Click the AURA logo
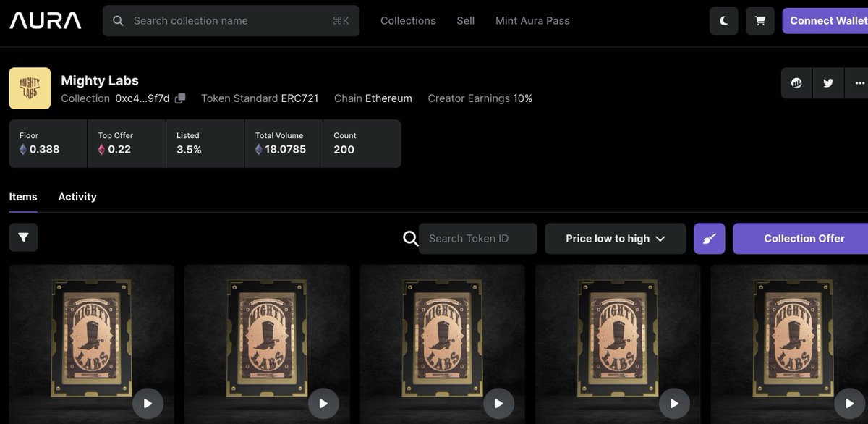Viewport: 868px width, 424px height. coord(46,21)
